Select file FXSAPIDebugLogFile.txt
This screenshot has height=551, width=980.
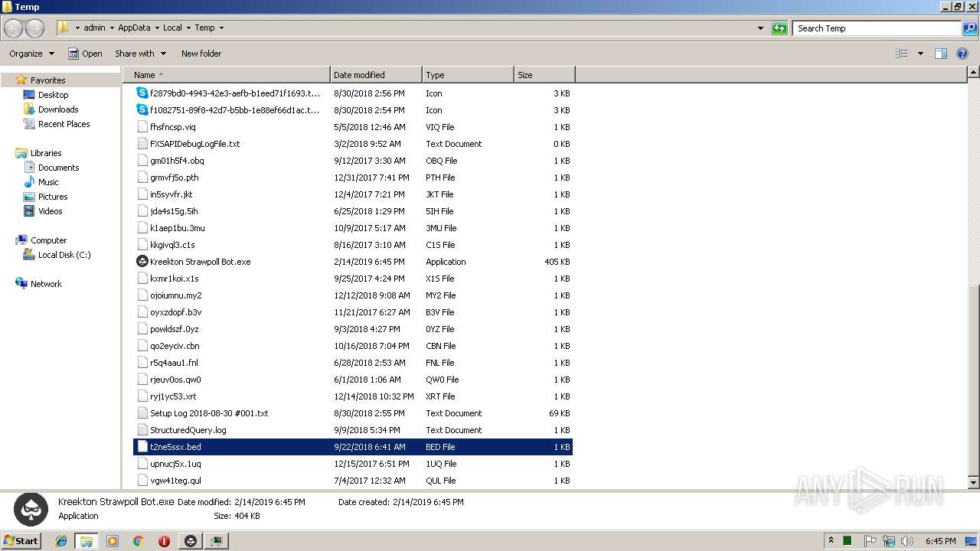pos(353,144)
